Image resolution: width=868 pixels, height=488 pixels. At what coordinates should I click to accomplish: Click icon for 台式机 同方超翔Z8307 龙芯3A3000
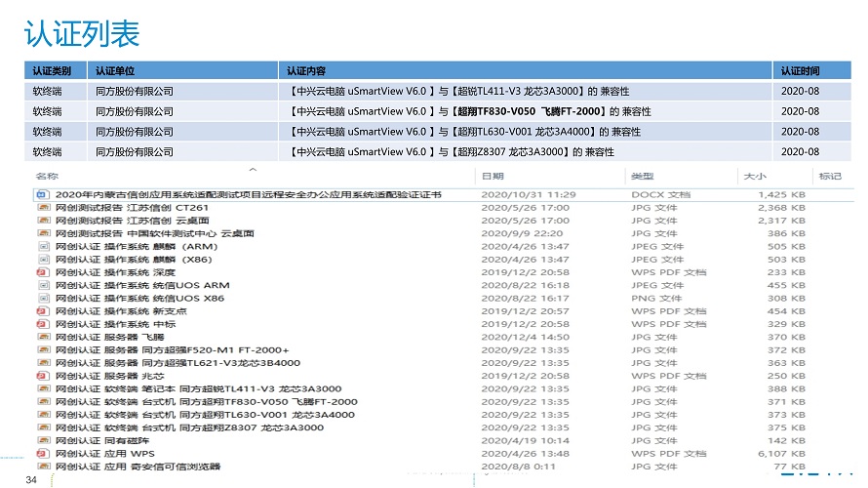tap(43, 427)
